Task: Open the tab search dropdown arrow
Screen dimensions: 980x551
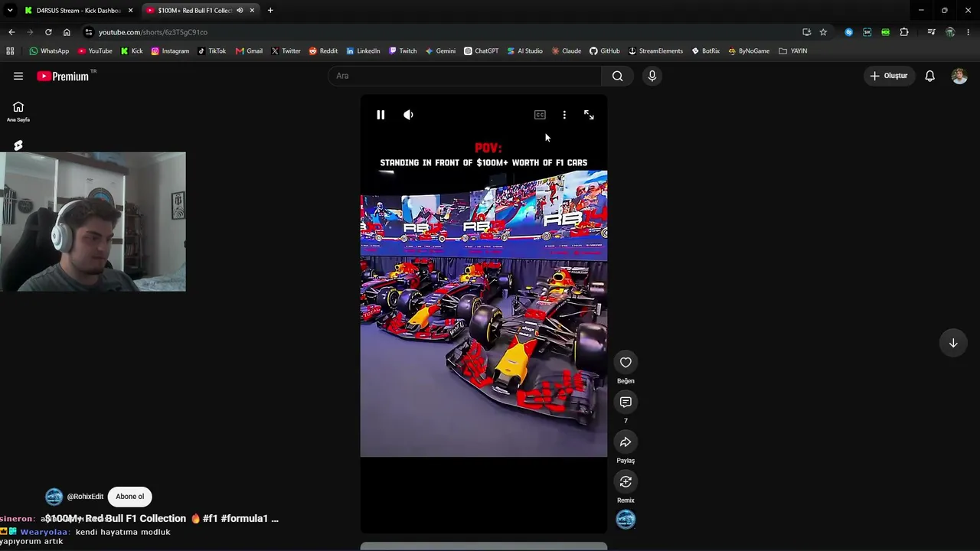Action: coord(10,11)
